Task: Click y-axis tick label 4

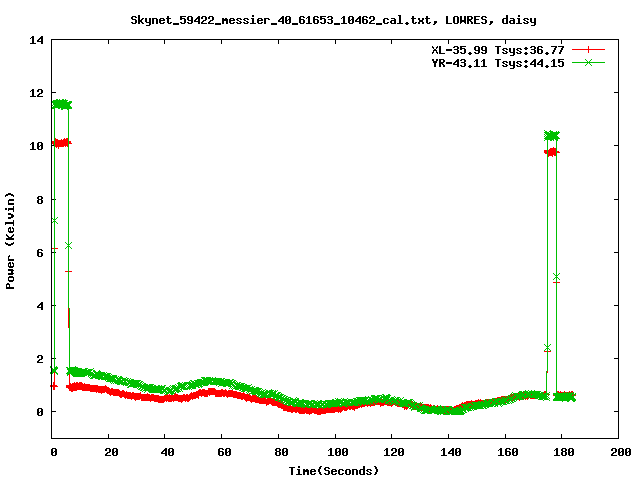Action: (40, 306)
